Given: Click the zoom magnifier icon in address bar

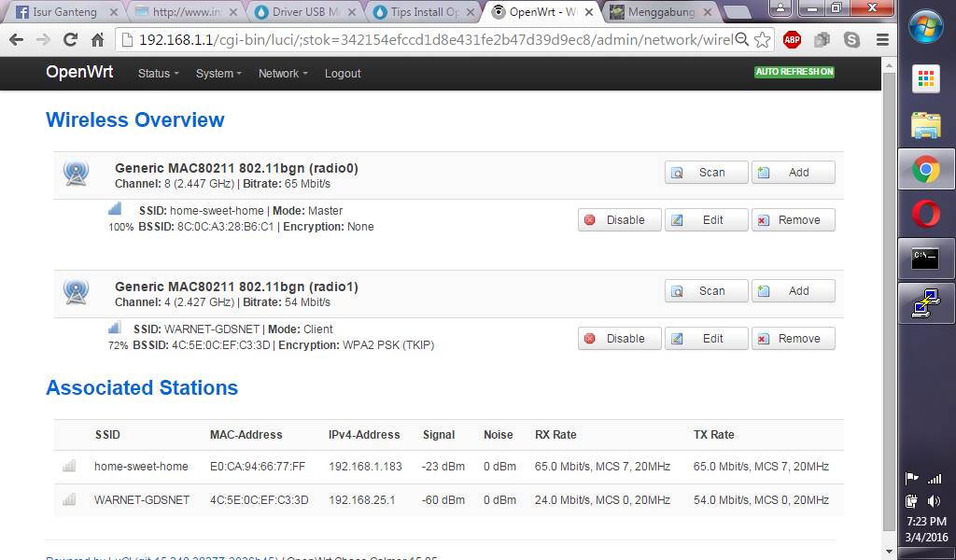Looking at the screenshot, I should pyautogui.click(x=741, y=40).
